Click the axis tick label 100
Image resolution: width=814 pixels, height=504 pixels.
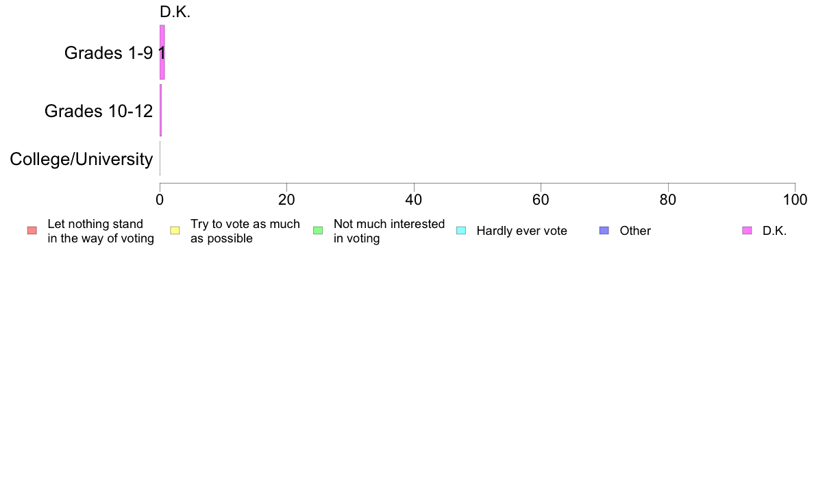pyautogui.click(x=795, y=200)
